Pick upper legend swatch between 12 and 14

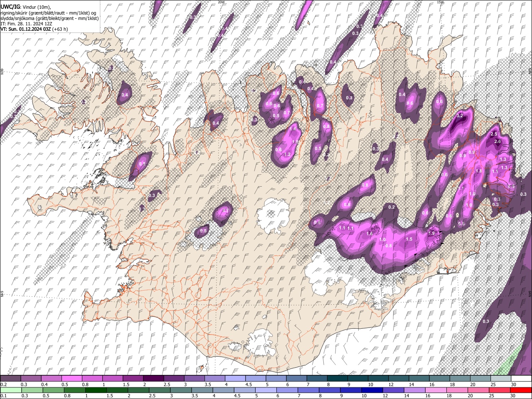(398, 379)
